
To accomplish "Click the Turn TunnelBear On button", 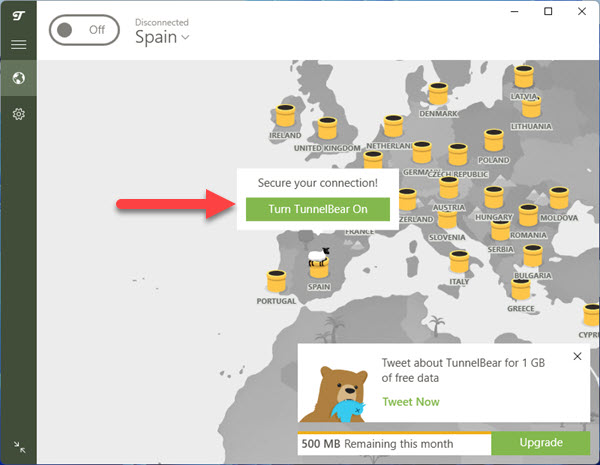I will click(x=318, y=209).
